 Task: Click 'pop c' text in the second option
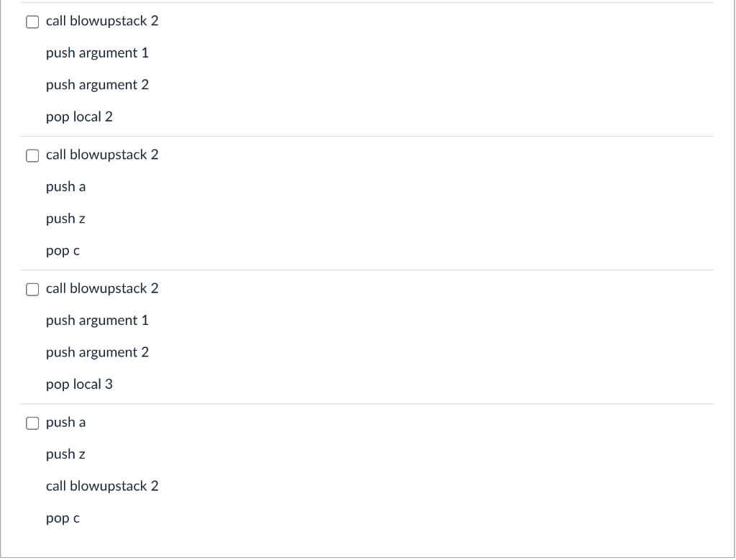tap(63, 251)
